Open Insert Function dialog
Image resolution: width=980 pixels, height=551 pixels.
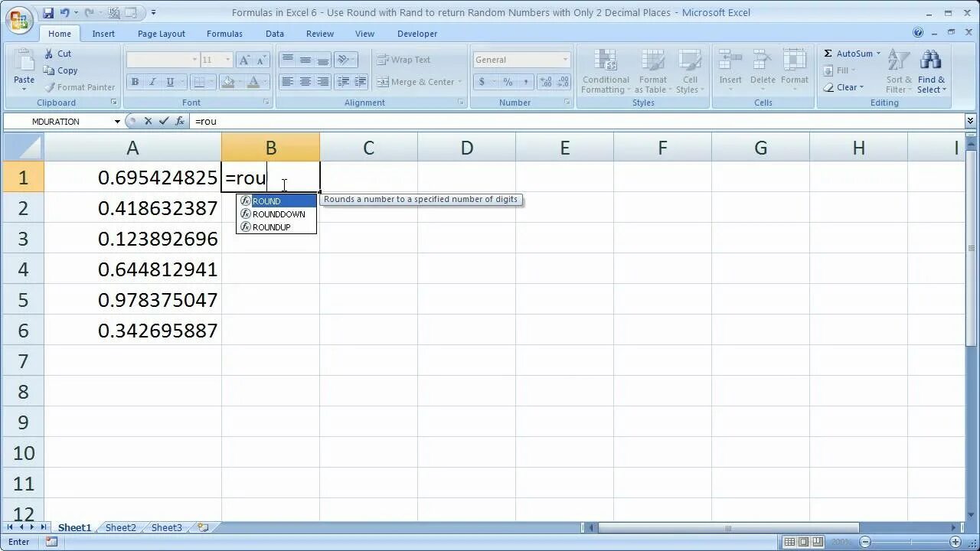[x=180, y=121]
